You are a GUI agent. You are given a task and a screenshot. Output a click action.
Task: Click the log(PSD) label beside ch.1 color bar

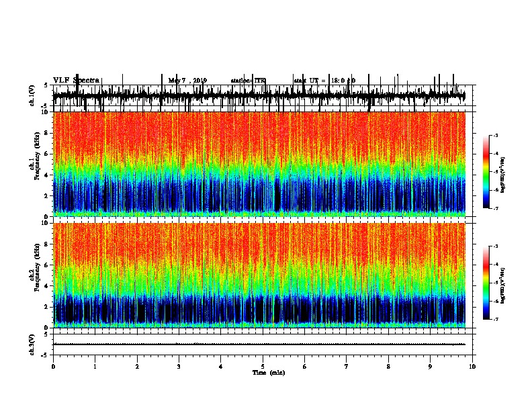(x=503, y=175)
